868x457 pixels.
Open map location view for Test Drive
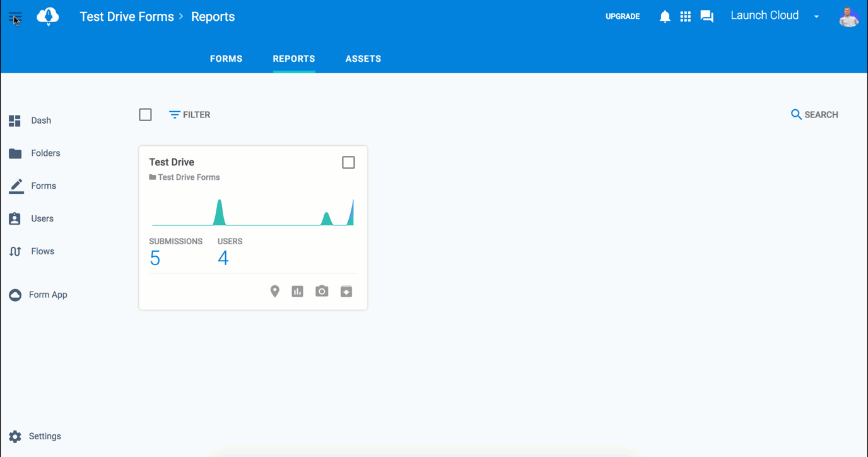[274, 291]
